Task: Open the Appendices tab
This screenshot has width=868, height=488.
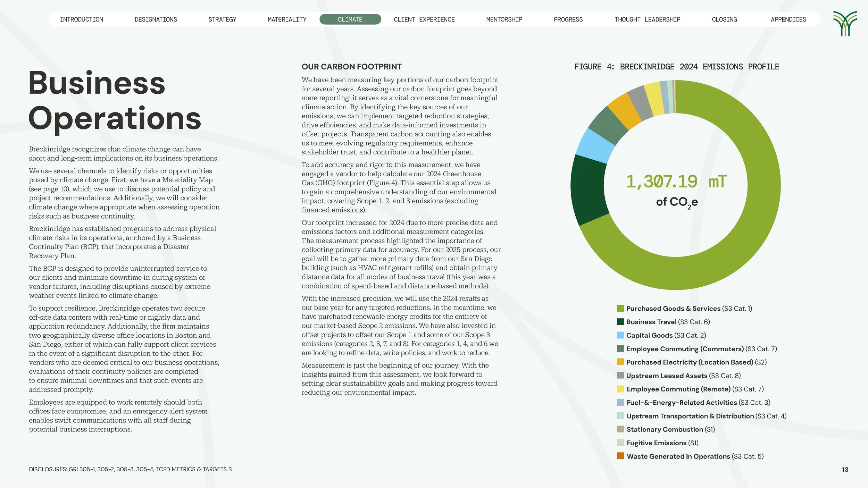Action: tap(788, 19)
